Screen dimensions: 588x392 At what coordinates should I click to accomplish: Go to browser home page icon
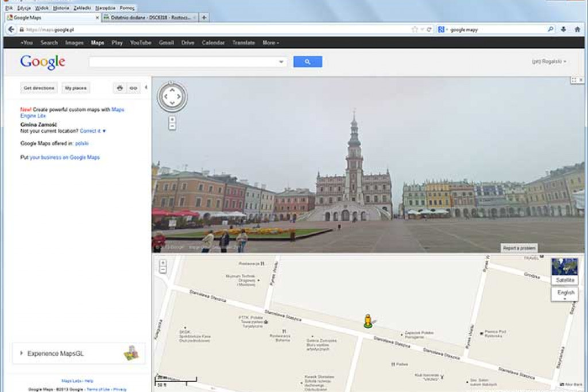click(x=578, y=29)
